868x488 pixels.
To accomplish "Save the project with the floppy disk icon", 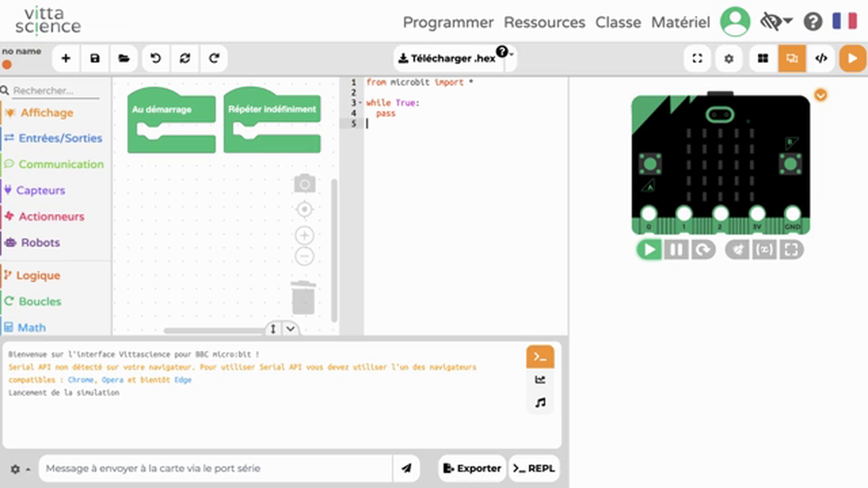I will coord(95,58).
